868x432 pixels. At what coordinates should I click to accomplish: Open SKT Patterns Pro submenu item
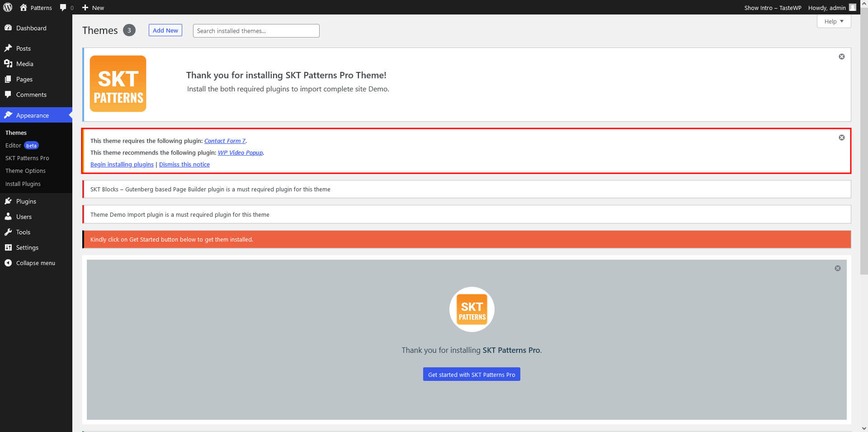27,158
